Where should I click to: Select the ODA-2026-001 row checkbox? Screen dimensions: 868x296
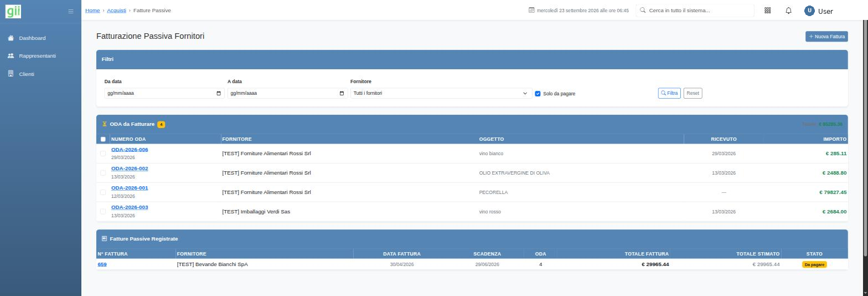[103, 192]
